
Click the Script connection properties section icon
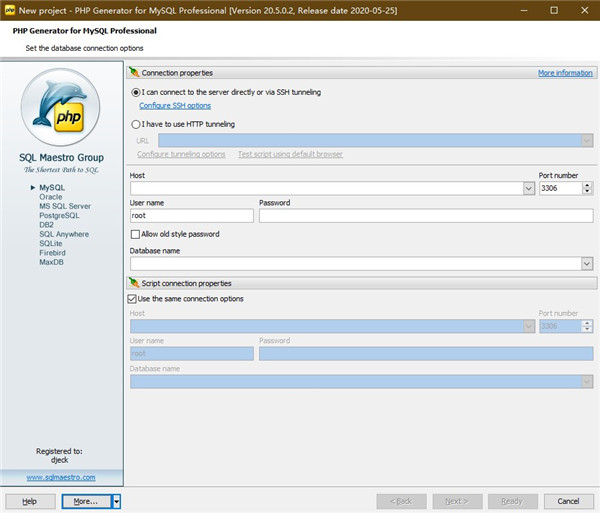(134, 284)
